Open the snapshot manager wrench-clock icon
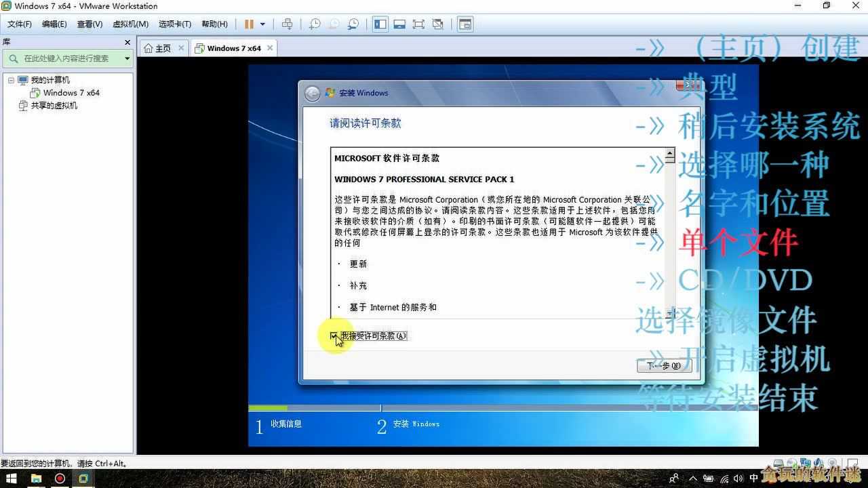The height and width of the screenshot is (488, 868). click(353, 24)
